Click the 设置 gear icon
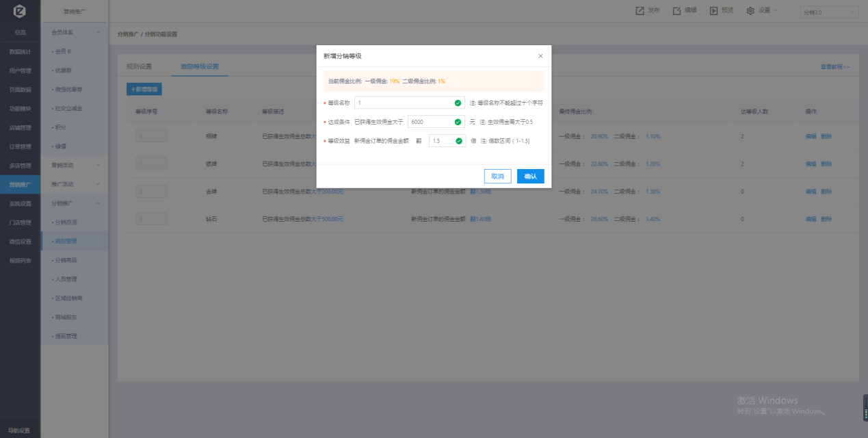 (750, 11)
